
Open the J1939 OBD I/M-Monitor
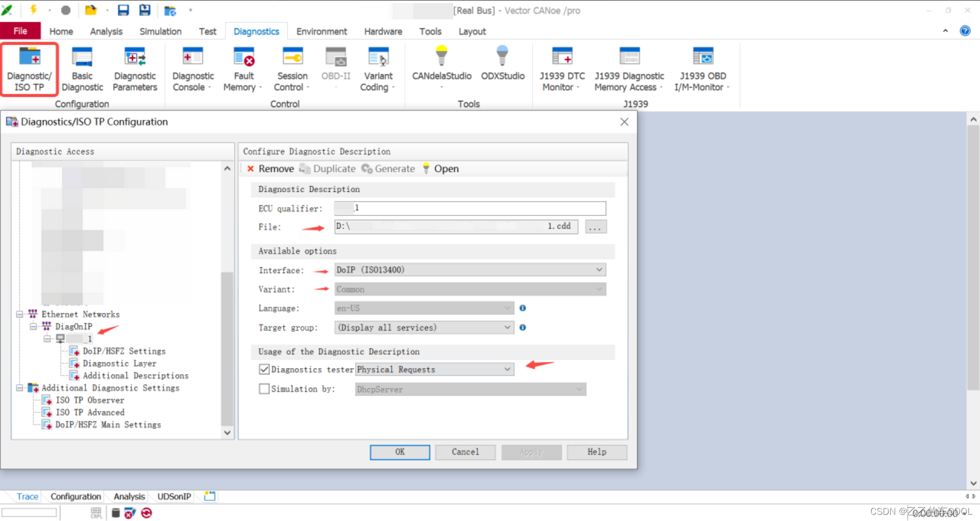pos(703,69)
